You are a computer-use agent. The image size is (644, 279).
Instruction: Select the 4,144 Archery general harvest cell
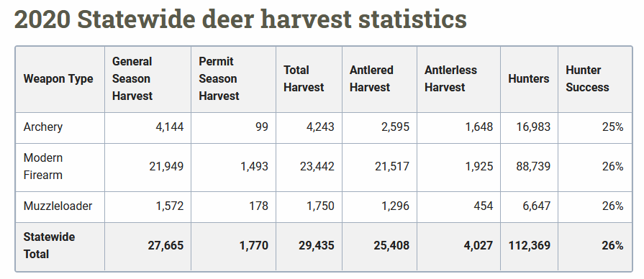(x=170, y=127)
